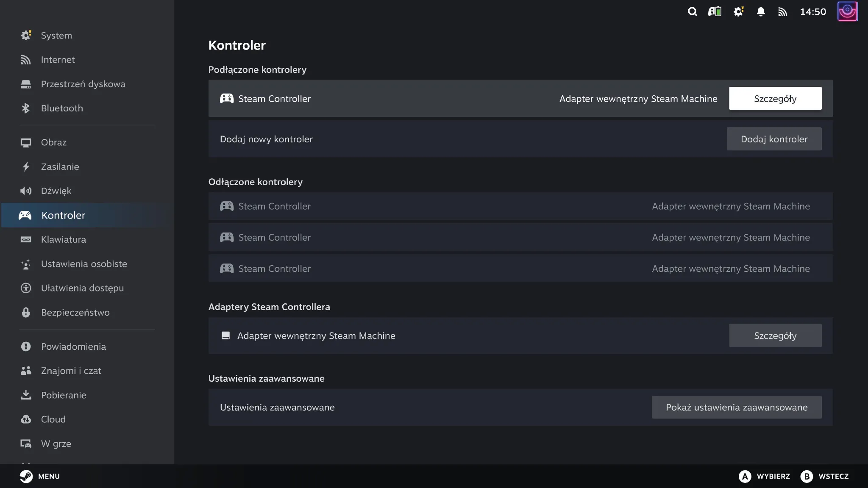Click the Bluetooth icon in sidebar
Viewport: 868px width, 488px height.
click(26, 108)
